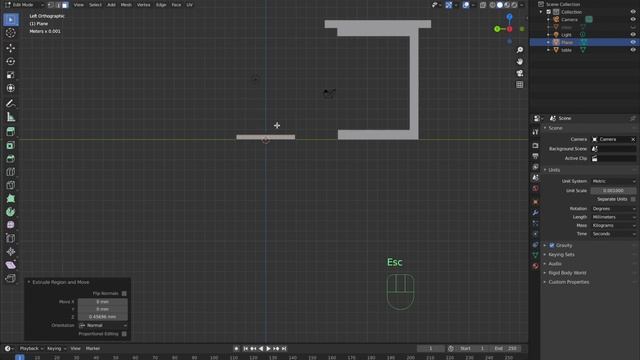Toggle Separate Units checkbox
The height and width of the screenshot is (360, 640).
(633, 199)
